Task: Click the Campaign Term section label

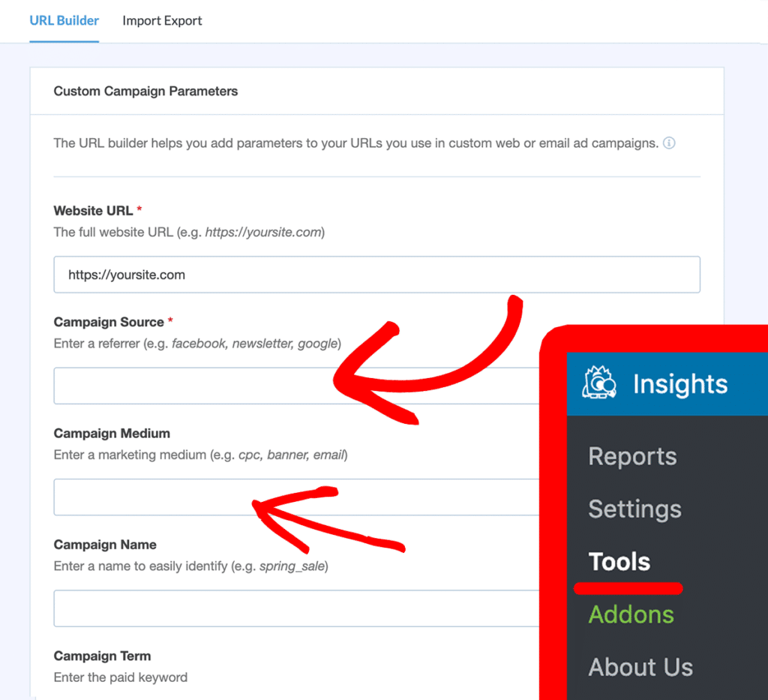Action: tap(102, 655)
